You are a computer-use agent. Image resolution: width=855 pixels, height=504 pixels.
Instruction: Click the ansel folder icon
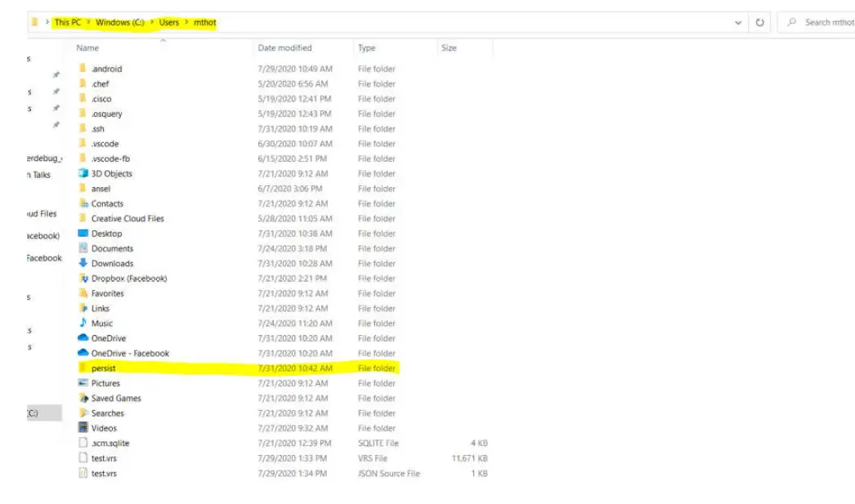tap(83, 188)
